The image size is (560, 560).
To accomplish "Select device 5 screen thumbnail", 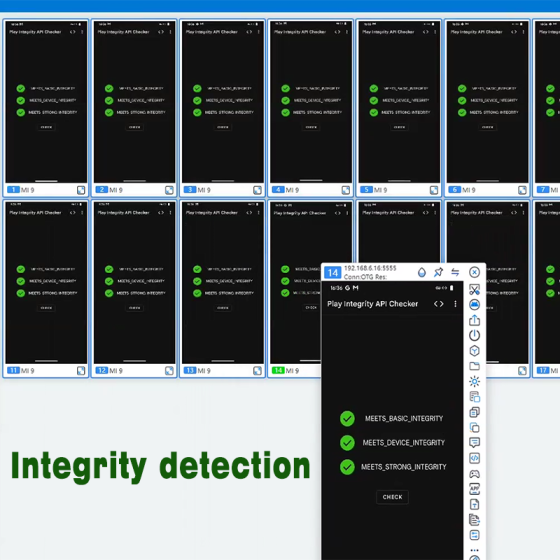I will pyautogui.click(x=399, y=102).
